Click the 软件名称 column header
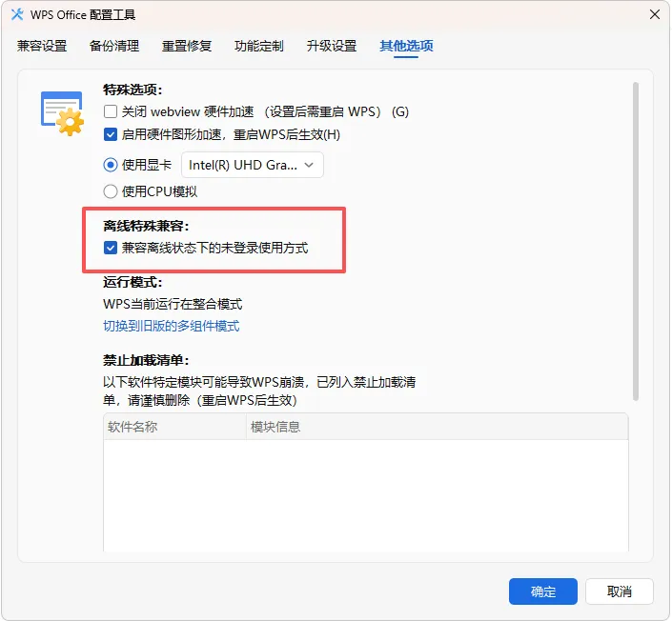672x621 pixels. pos(174,427)
